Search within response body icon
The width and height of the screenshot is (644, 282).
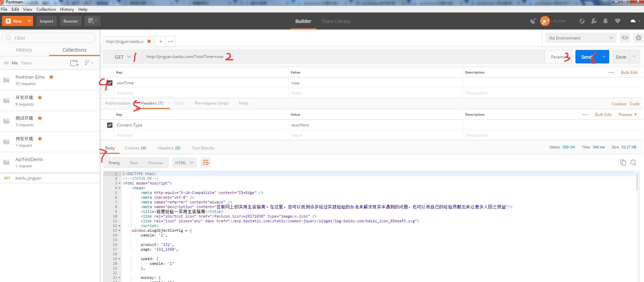click(633, 163)
